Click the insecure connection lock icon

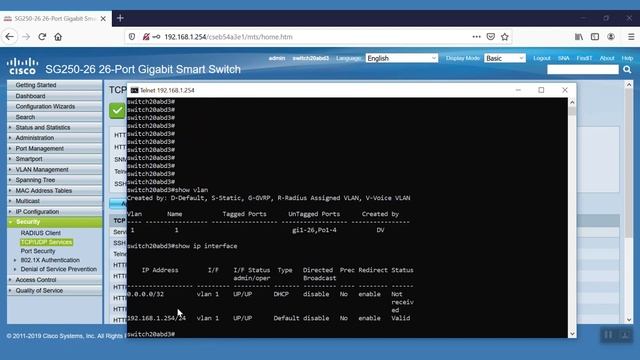(x=146, y=37)
